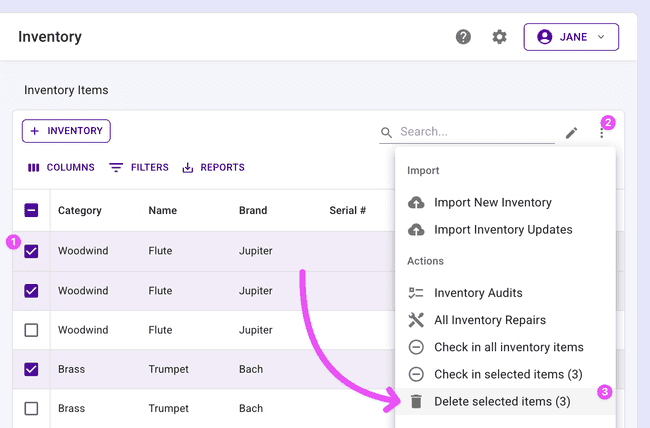Open All Inventory Repairs menu item
This screenshot has height=428, width=650.
click(505, 320)
